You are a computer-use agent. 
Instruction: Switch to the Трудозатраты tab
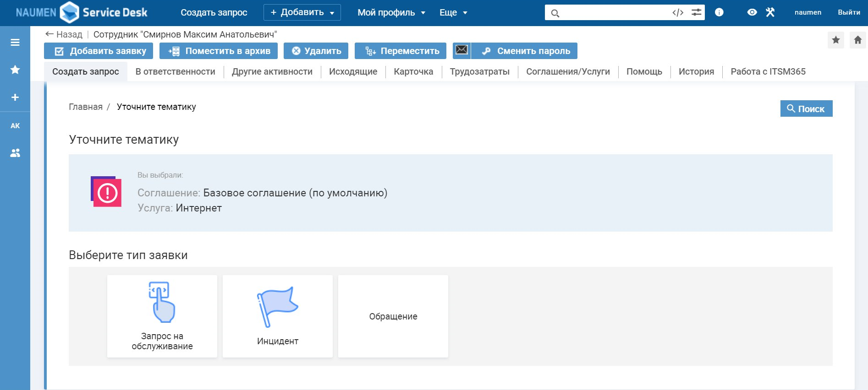coord(479,71)
